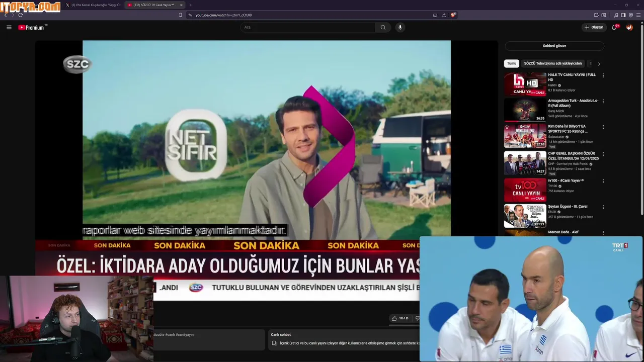Screen dimensions: 644x362
Task: Open options for Kim Daha İyi Biliyor
Action: (x=603, y=127)
